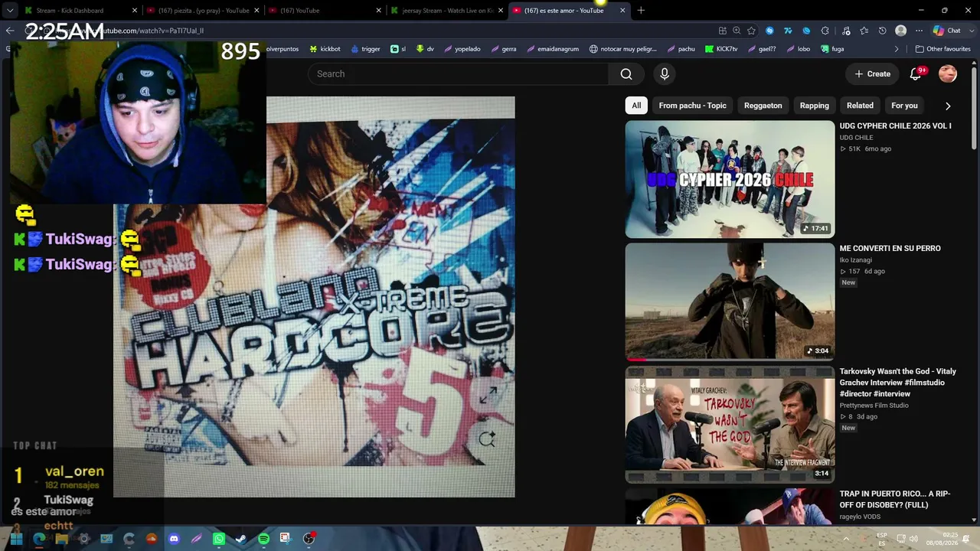
Task: Select the All filter chip
Action: (636, 106)
